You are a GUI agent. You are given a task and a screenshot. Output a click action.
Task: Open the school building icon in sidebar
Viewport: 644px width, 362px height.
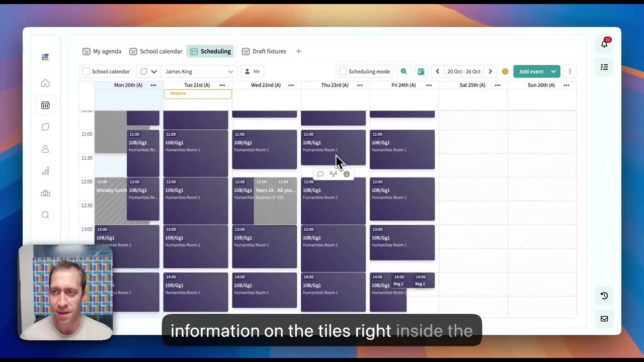(x=45, y=193)
